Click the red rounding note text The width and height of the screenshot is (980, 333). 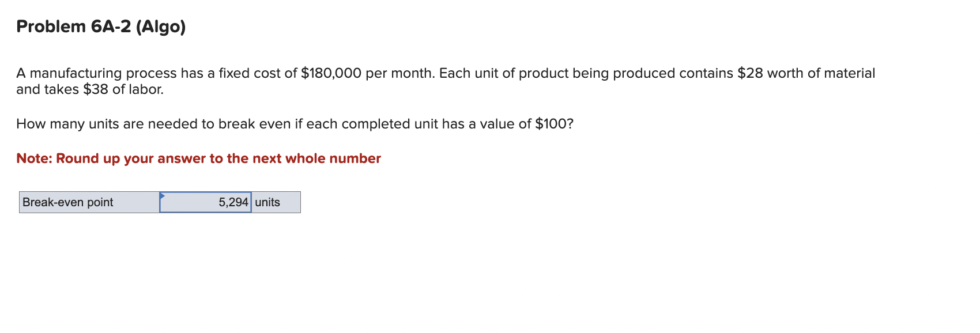tap(198, 158)
